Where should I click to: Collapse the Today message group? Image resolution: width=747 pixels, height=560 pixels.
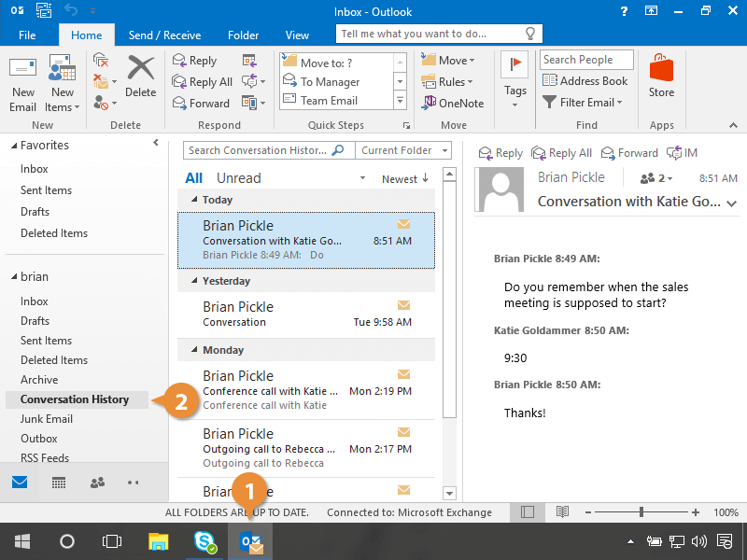coord(194,200)
